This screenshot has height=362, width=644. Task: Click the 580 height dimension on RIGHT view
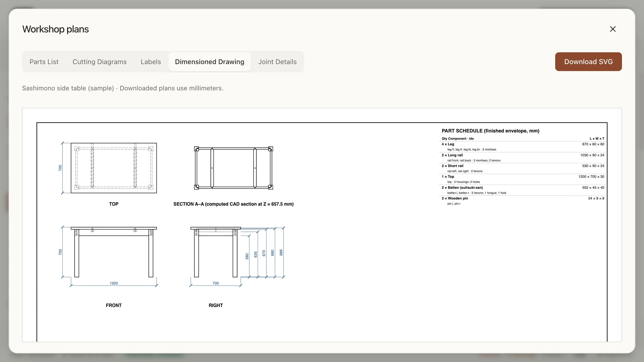coord(247,256)
